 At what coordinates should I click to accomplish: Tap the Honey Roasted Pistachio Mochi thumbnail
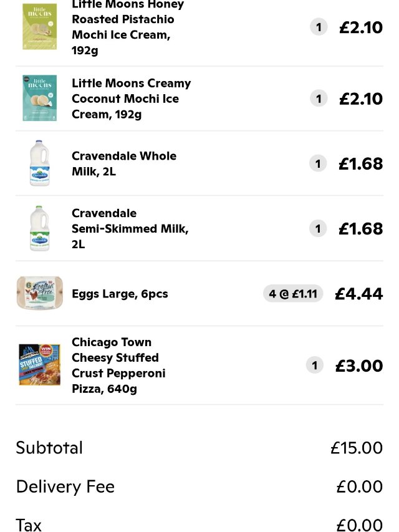pos(39,26)
